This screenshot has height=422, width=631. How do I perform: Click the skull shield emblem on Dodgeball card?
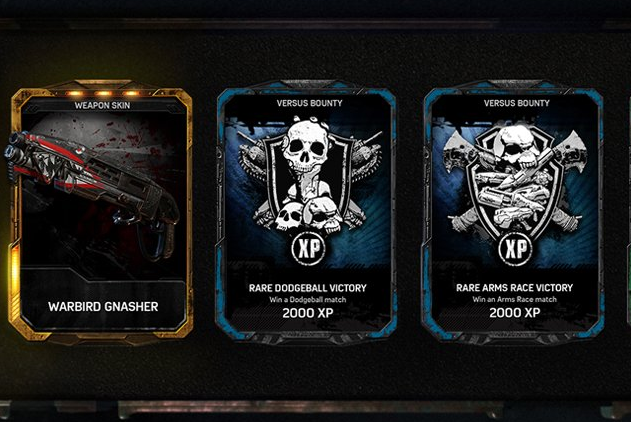(x=309, y=176)
